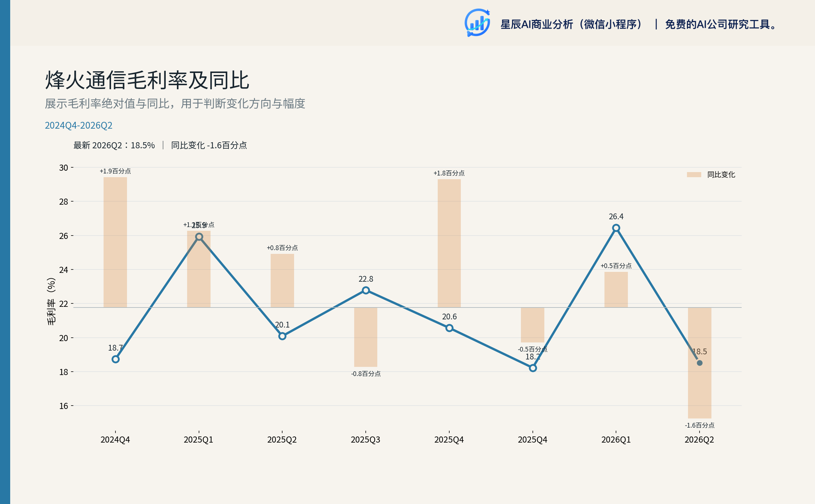Click the y-axis title 毛利率（%）

(51, 301)
